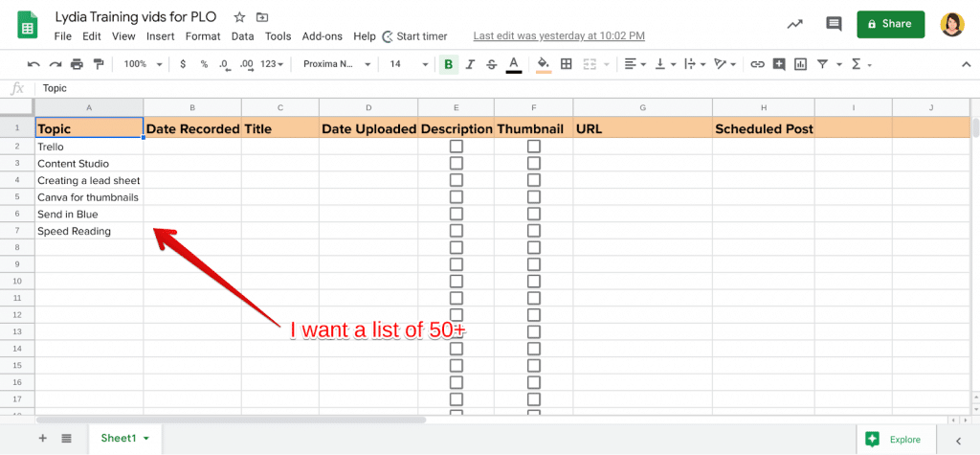This screenshot has width=980, height=455.
Task: Open the borders tool
Action: [x=567, y=64]
